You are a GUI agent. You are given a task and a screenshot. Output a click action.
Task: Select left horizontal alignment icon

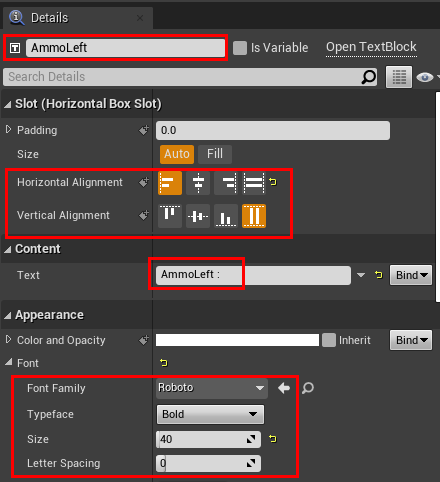(170, 183)
